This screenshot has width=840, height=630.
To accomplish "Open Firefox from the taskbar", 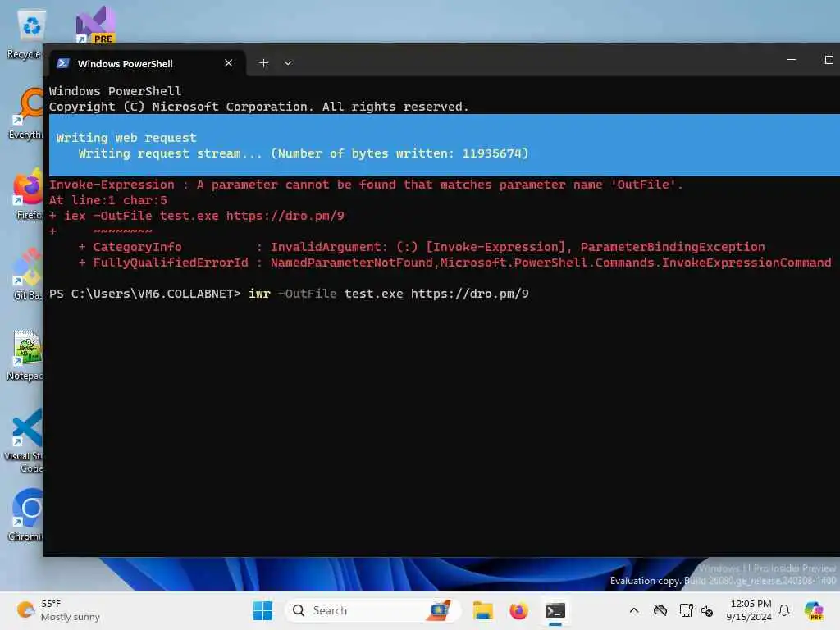I will (x=518, y=610).
